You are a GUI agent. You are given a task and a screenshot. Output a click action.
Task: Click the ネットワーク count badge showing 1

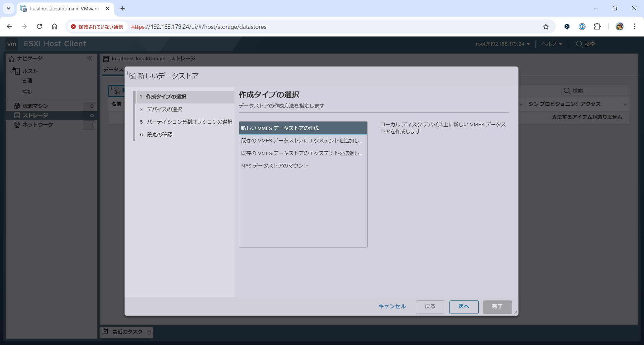[x=89, y=125]
